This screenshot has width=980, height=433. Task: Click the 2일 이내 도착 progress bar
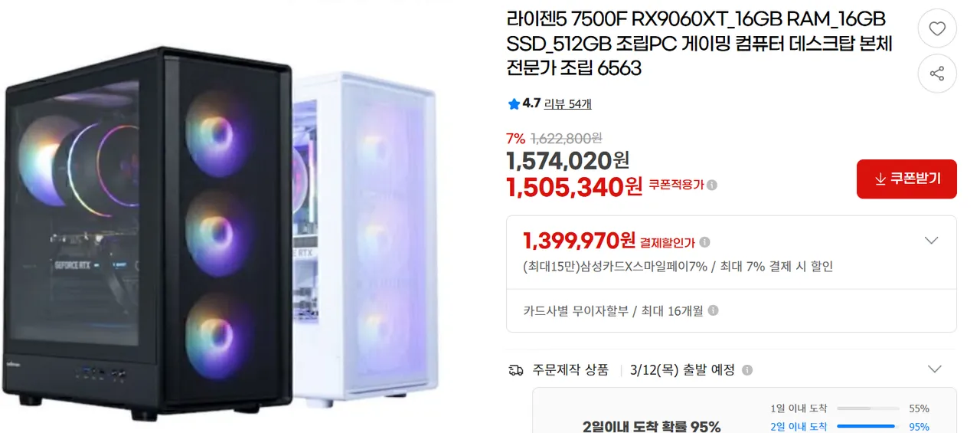click(867, 426)
